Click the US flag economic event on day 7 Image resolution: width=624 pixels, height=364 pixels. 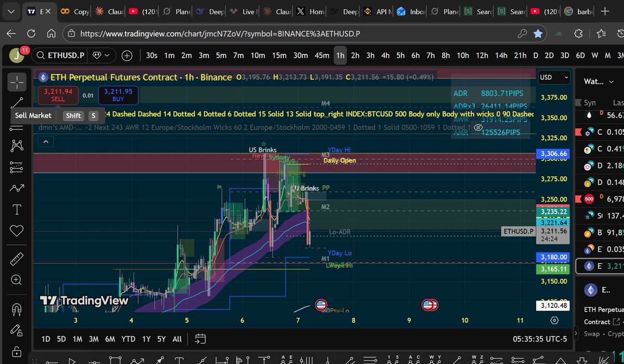(x=321, y=305)
